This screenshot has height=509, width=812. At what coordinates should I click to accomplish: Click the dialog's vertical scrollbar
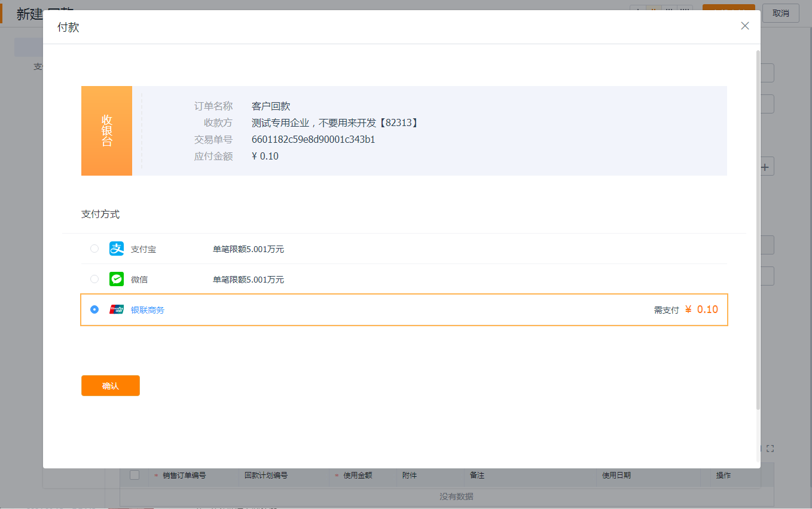coord(758,230)
